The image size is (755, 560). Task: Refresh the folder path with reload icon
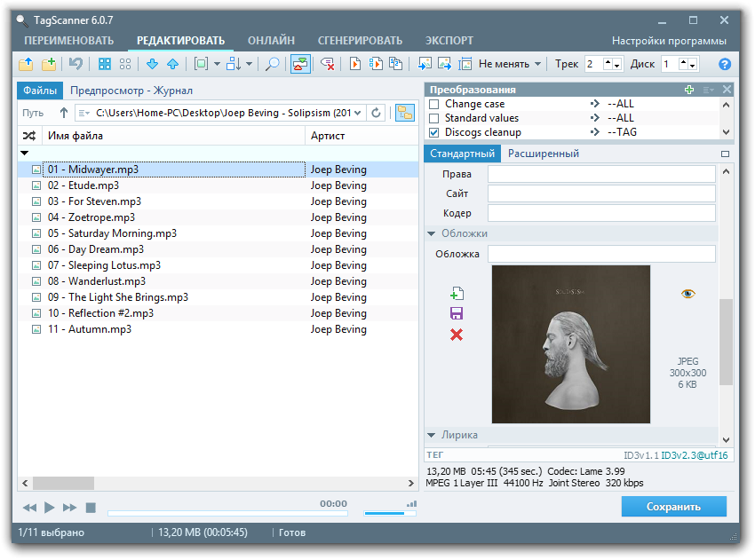[x=377, y=113]
